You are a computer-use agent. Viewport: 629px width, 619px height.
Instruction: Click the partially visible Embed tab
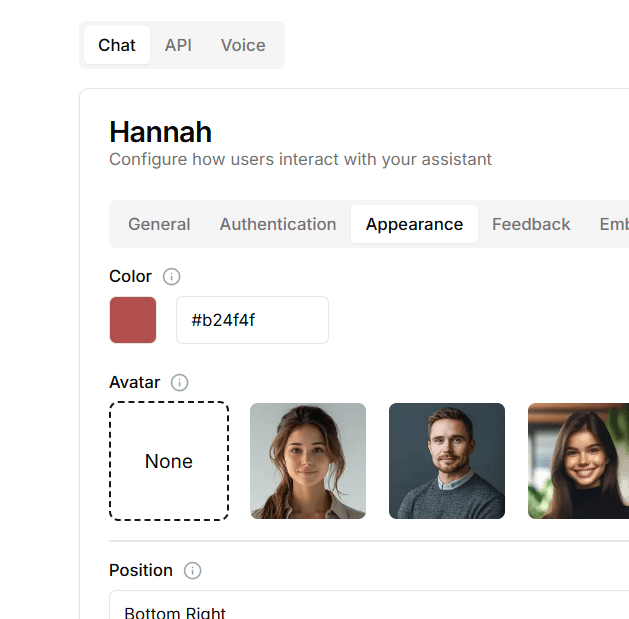tap(613, 225)
